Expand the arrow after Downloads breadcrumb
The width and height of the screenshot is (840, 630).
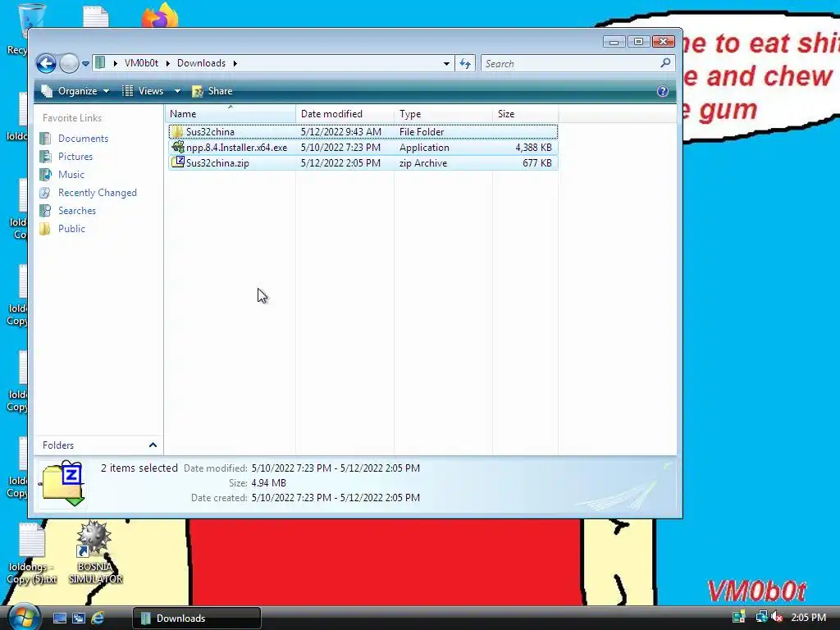(235, 63)
